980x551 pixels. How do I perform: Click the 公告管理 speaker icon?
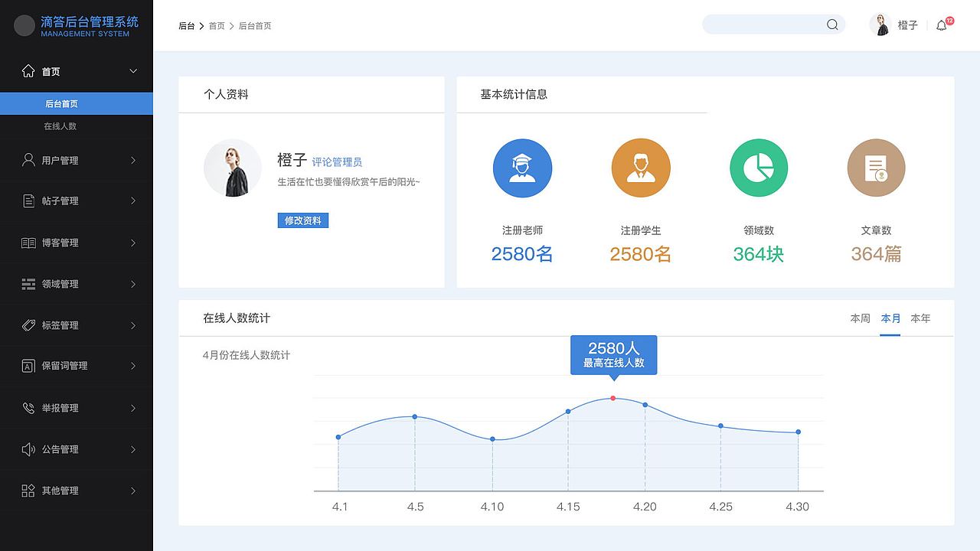[x=28, y=449]
